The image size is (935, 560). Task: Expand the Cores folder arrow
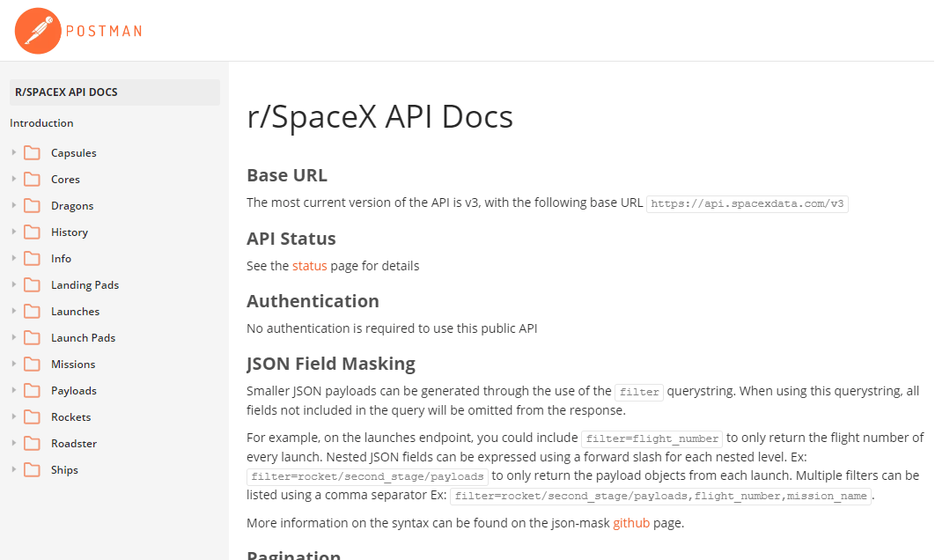[14, 180]
